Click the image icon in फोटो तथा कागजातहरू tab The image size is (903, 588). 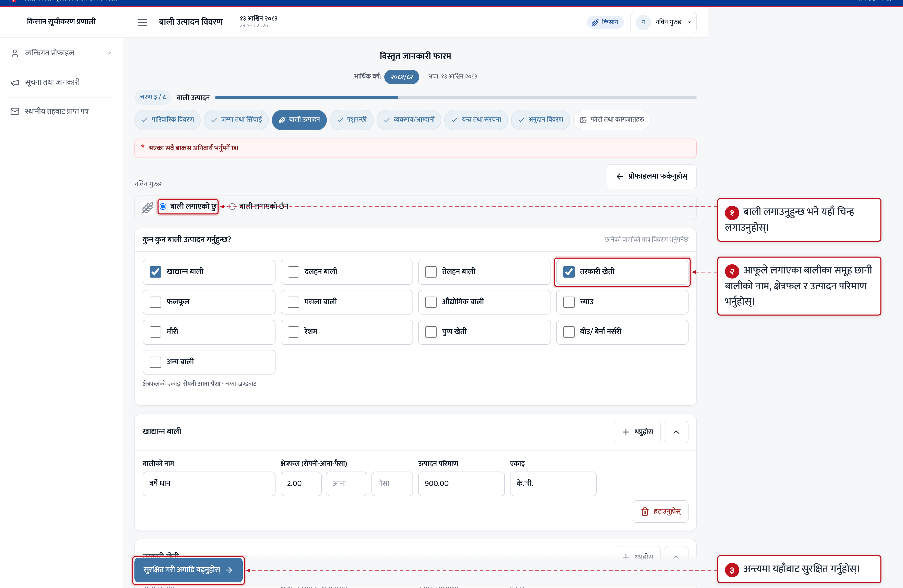(x=583, y=120)
